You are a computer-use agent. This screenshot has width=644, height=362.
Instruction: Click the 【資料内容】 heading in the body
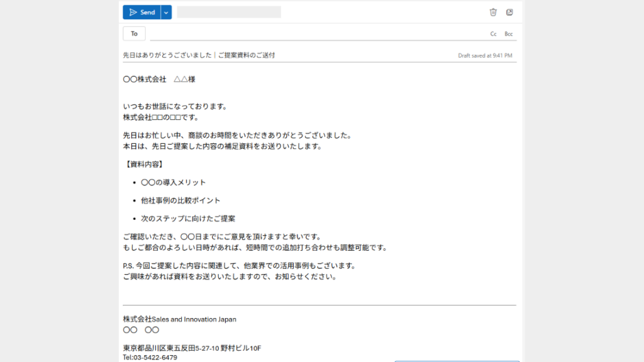144,165
